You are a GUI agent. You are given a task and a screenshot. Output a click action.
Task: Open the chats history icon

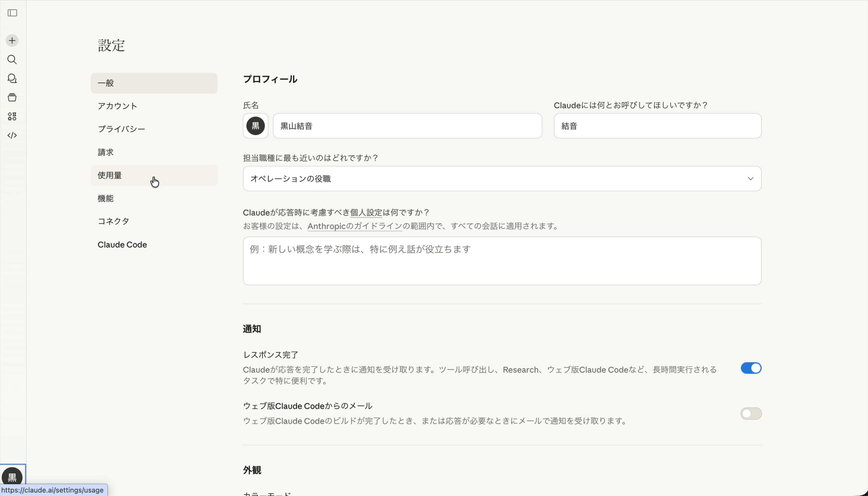tap(12, 78)
